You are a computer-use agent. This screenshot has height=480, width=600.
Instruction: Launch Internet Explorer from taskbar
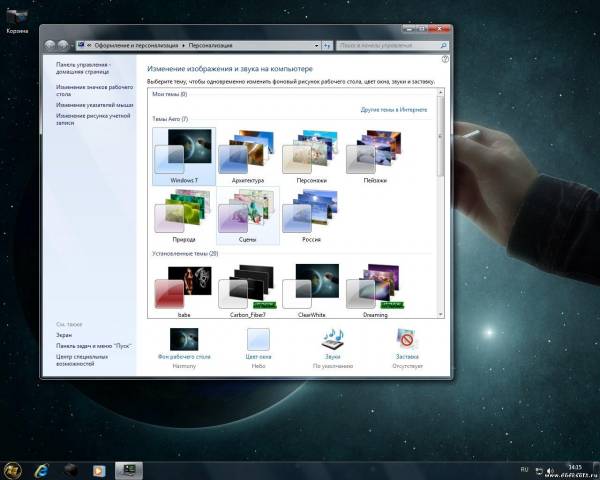coord(41,470)
